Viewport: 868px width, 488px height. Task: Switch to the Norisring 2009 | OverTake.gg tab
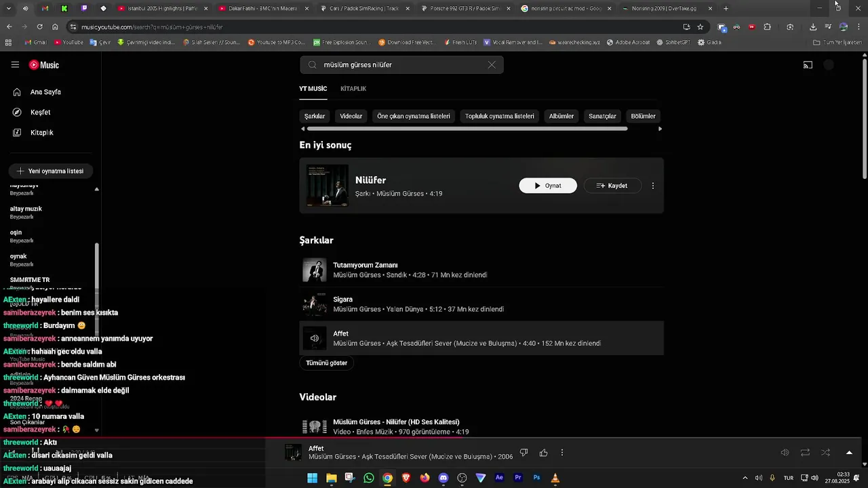click(x=668, y=9)
